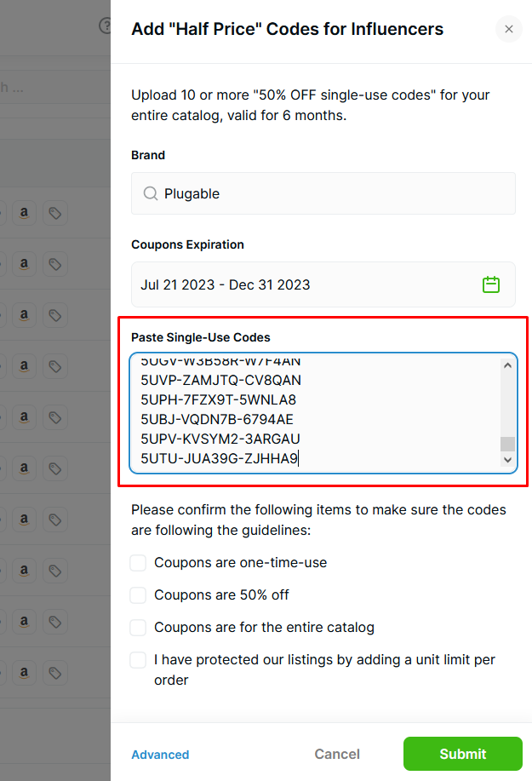Click the Cancel button
This screenshot has width=532, height=781.
[337, 754]
